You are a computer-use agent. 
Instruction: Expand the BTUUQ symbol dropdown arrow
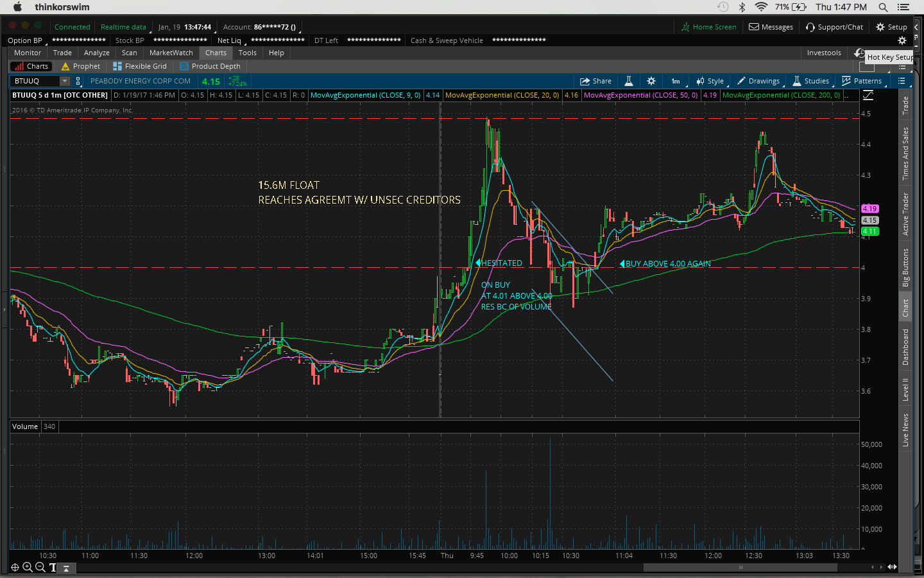coord(64,81)
